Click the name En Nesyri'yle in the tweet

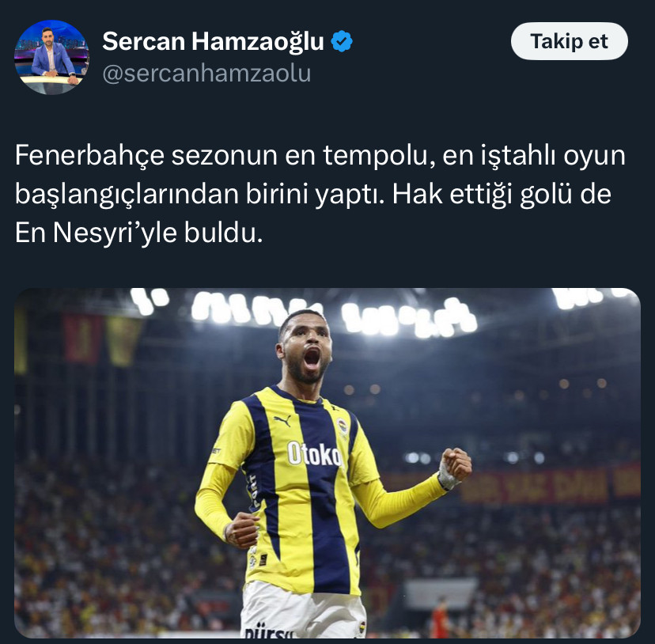(96, 232)
